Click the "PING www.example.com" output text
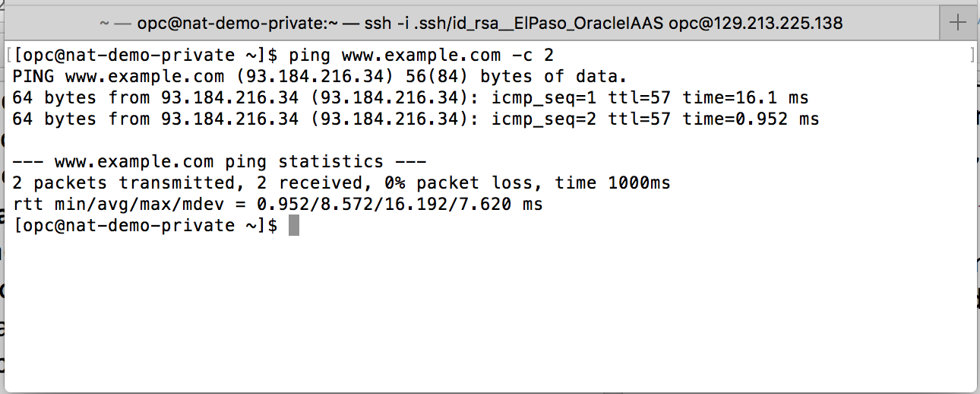Screen dimensions: 980x394 tap(119, 76)
